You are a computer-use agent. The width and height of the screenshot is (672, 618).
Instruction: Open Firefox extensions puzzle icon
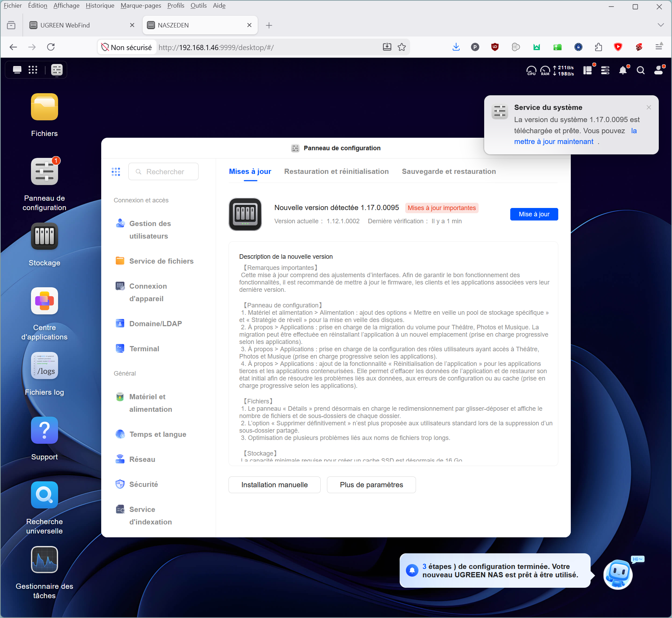(598, 47)
